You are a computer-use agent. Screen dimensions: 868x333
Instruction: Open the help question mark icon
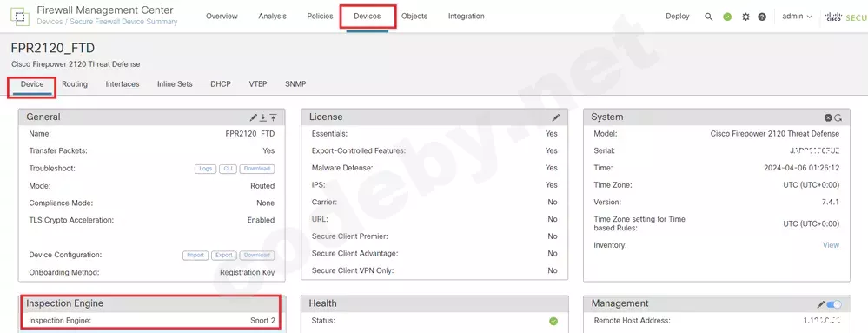762,17
